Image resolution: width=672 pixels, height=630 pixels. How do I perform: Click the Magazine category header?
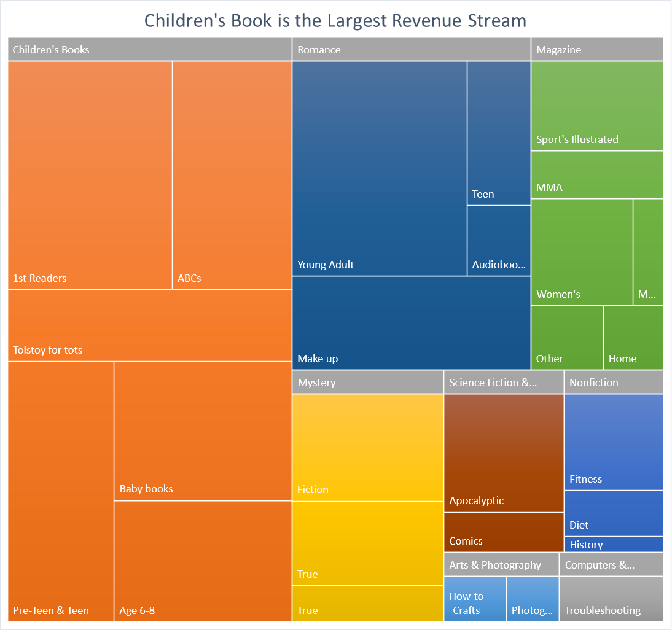tap(596, 50)
